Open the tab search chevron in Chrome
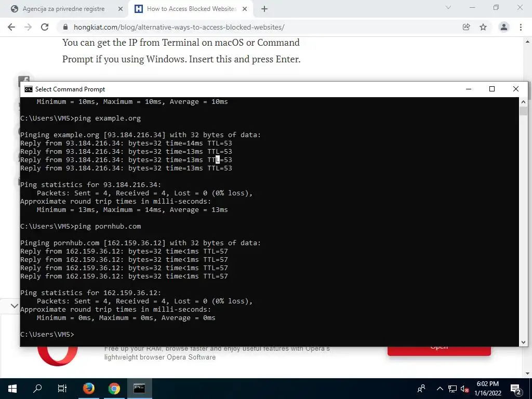 pos(448,7)
